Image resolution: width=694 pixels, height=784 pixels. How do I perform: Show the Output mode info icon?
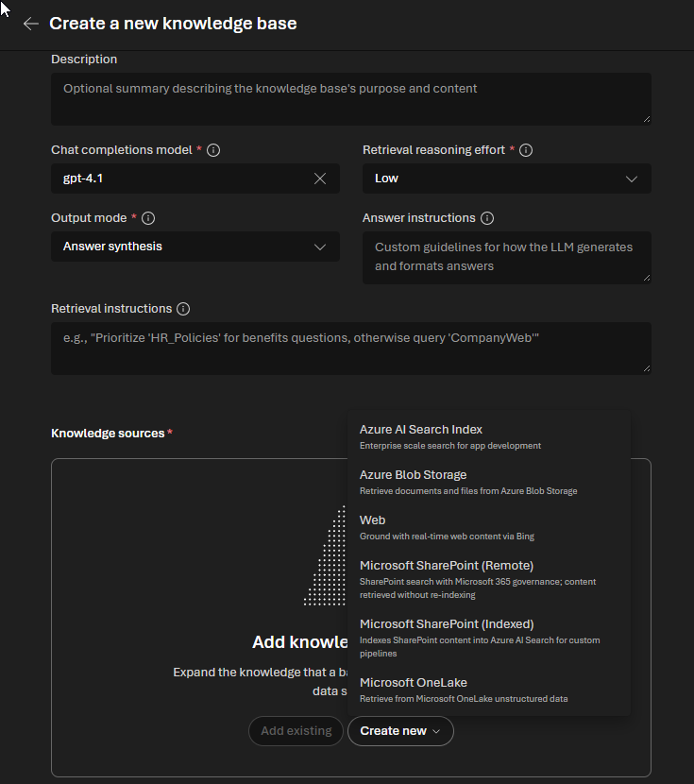point(148,218)
